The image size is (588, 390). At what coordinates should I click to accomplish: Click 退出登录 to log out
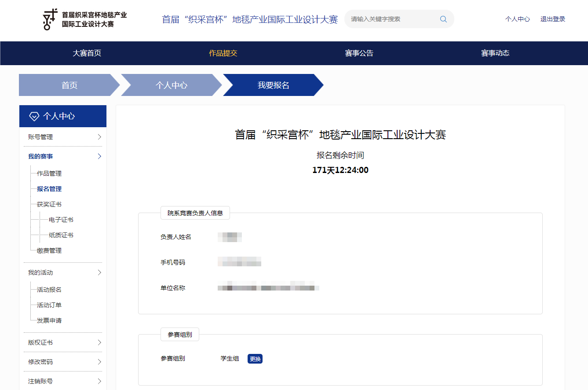pyautogui.click(x=552, y=19)
